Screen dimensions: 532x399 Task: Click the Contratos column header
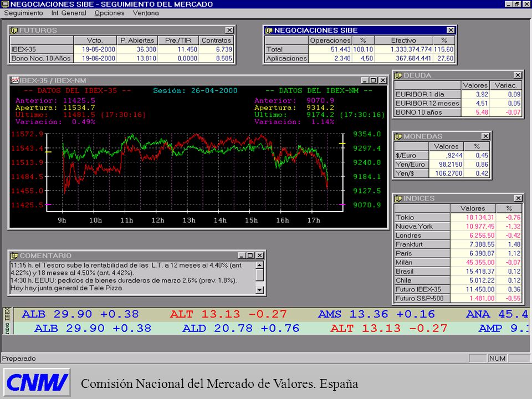(216, 40)
